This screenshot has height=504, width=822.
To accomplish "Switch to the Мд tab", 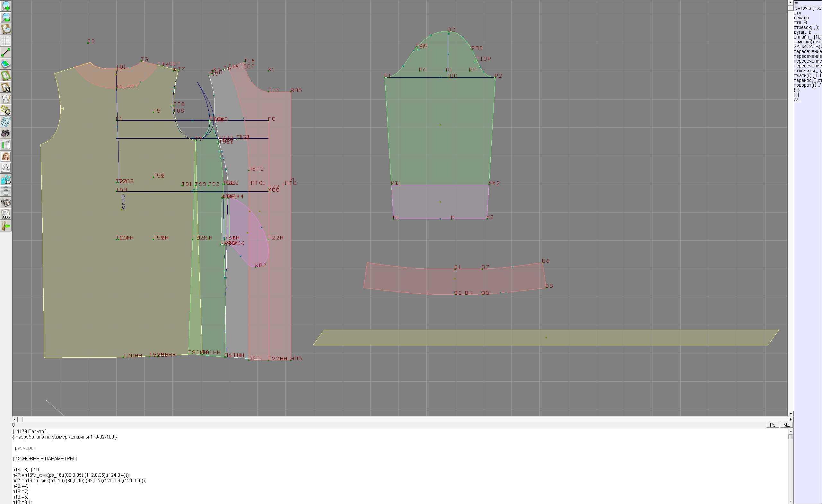I will 786,425.
